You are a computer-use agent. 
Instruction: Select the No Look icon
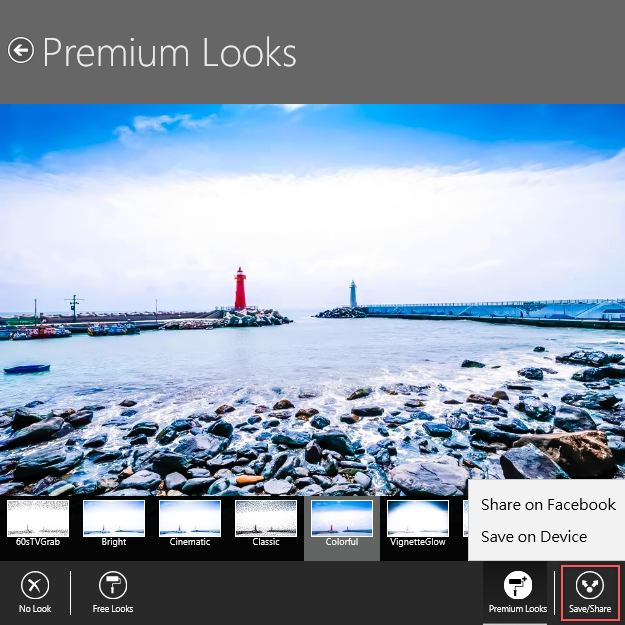point(34,586)
